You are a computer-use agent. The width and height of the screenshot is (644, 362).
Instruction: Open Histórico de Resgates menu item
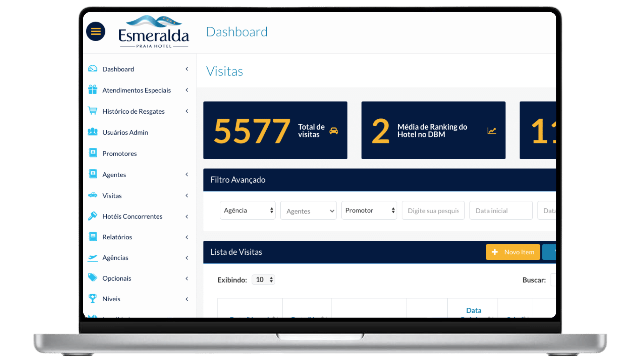click(x=133, y=111)
